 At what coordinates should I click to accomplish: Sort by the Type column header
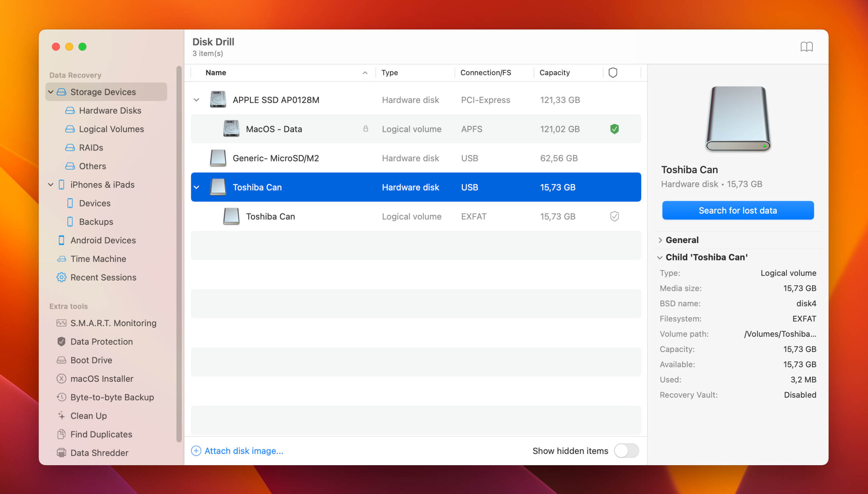[x=389, y=73]
